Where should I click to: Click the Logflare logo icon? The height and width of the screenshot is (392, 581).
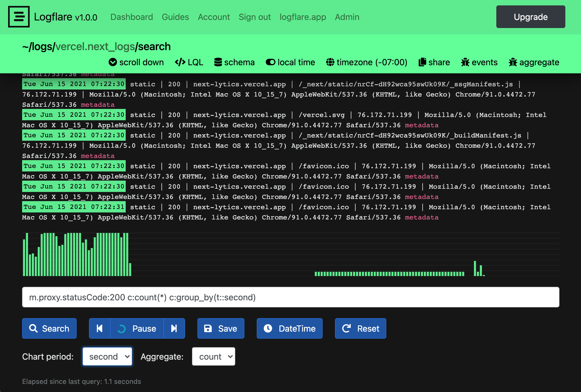[x=19, y=17]
